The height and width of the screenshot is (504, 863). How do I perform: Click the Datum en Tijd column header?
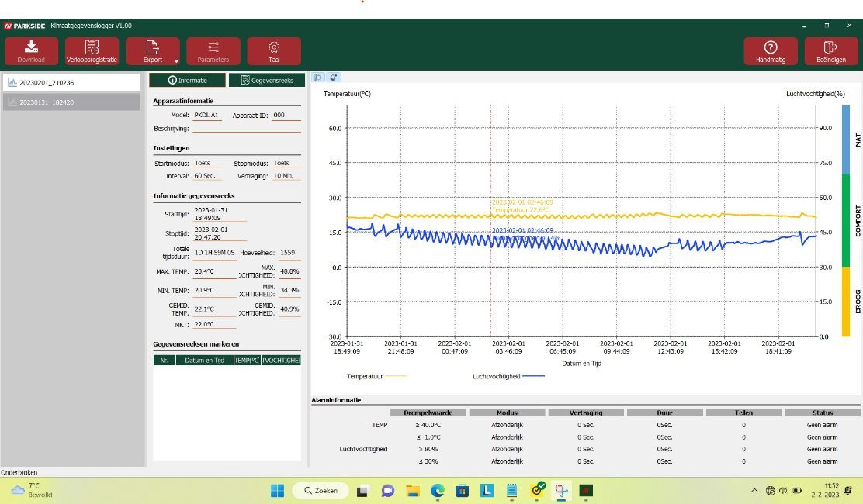(205, 361)
